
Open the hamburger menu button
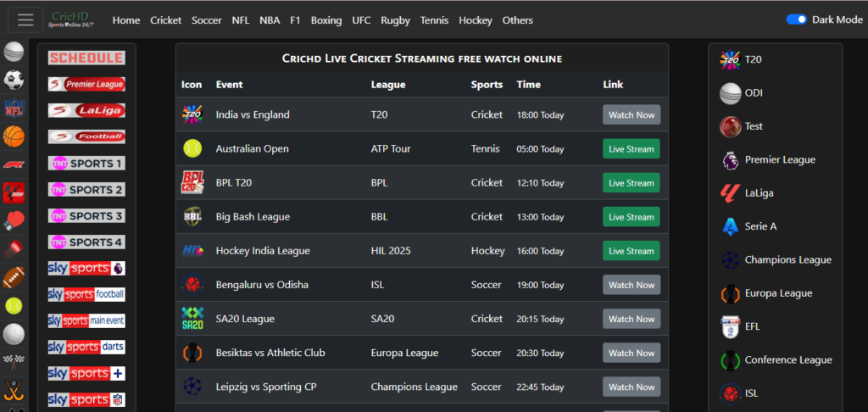click(25, 19)
